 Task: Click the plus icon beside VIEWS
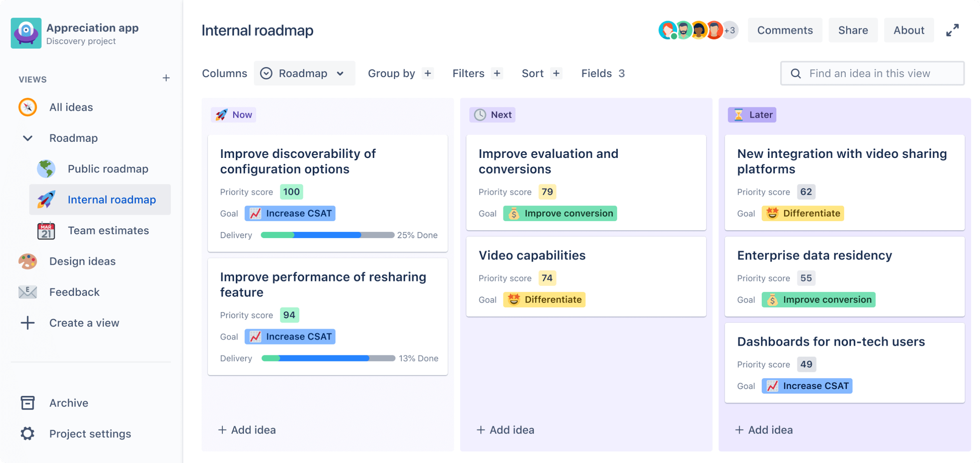[167, 78]
